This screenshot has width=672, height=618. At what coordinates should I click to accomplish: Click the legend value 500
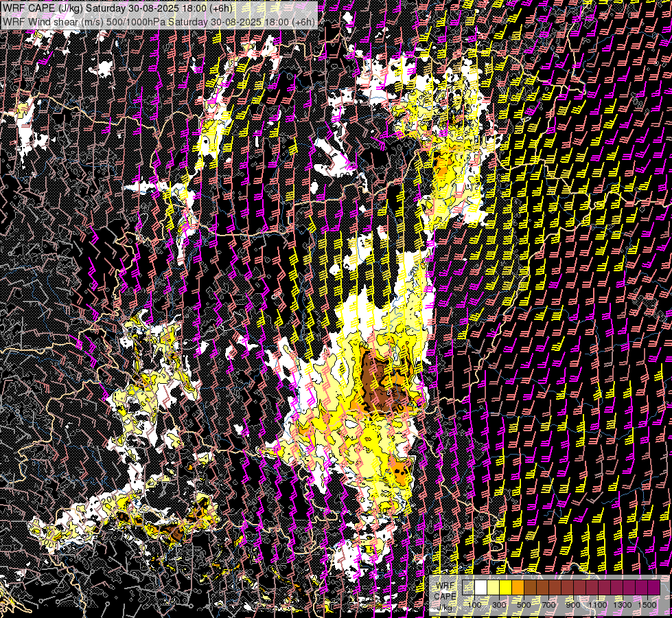pyautogui.click(x=524, y=605)
